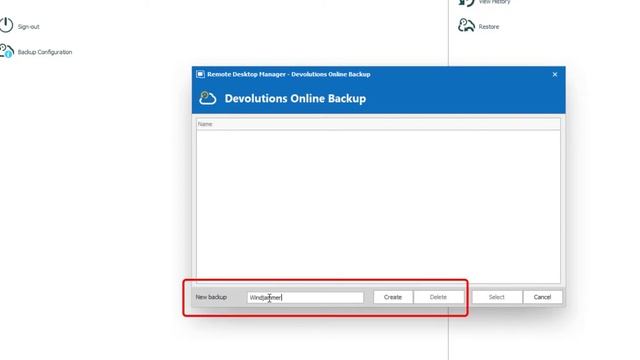
Task: Click the Select button
Action: click(x=497, y=297)
